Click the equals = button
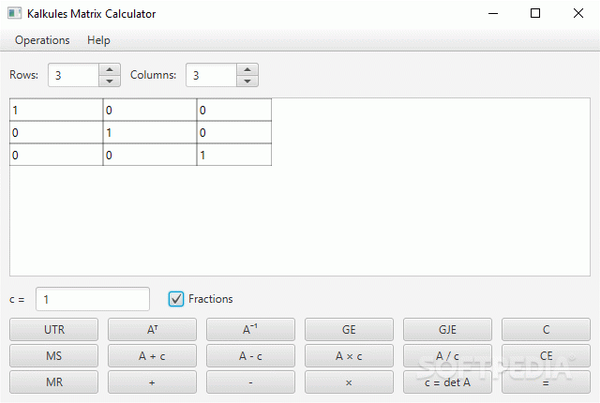The height and width of the screenshot is (403, 600). pyautogui.click(x=546, y=382)
